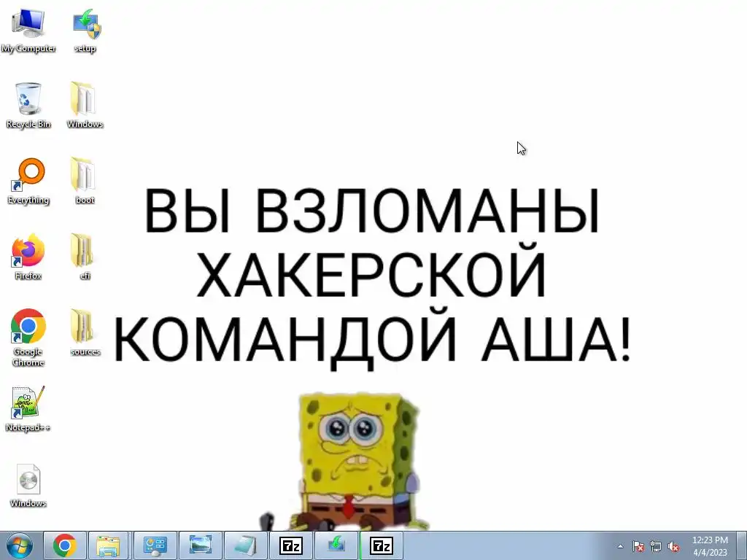Open the Recycle Bin
The width and height of the screenshot is (747, 560).
coord(28,105)
